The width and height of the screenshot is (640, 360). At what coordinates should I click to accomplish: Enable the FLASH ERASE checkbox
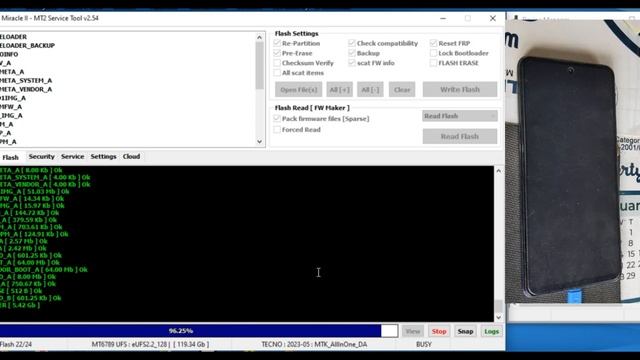pyautogui.click(x=433, y=63)
